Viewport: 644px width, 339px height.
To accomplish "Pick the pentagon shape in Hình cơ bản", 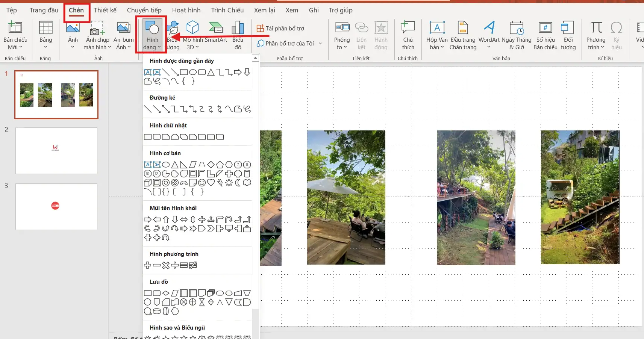I will 220,165.
